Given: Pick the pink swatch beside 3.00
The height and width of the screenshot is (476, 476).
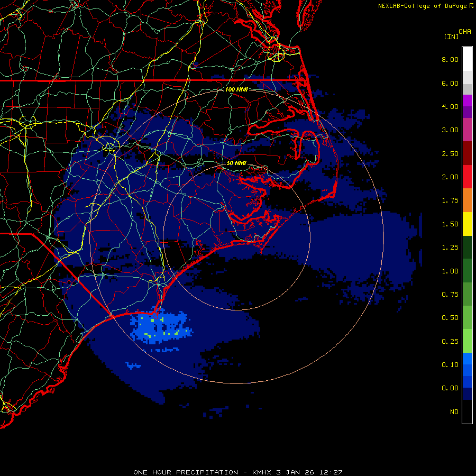Looking at the screenshot, I should [467, 130].
